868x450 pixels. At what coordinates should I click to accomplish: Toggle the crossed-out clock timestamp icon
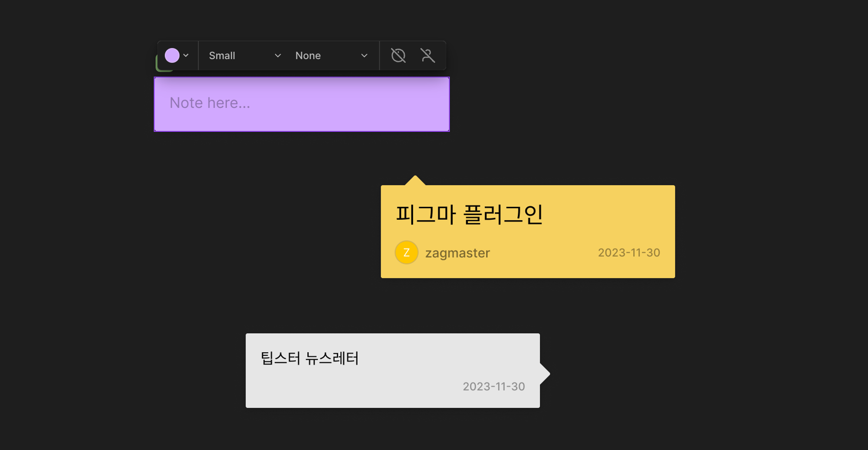tap(398, 56)
